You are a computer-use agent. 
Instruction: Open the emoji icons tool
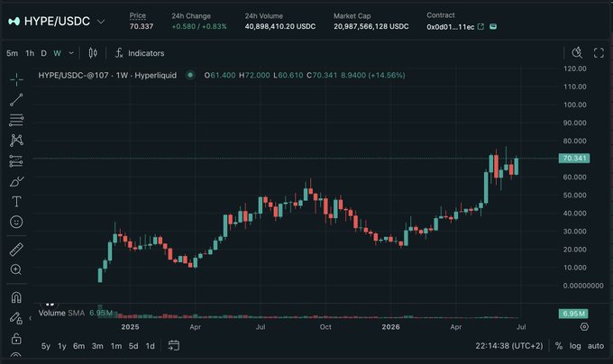(16, 222)
